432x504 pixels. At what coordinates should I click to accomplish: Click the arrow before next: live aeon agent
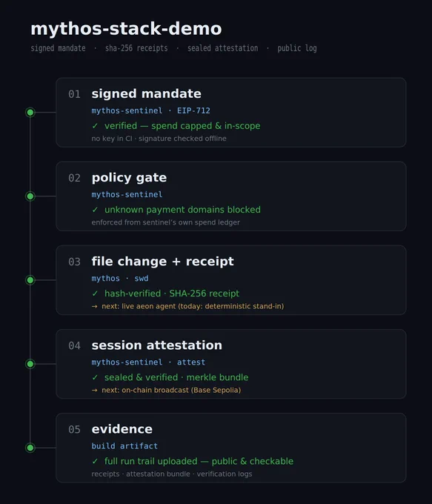point(95,307)
